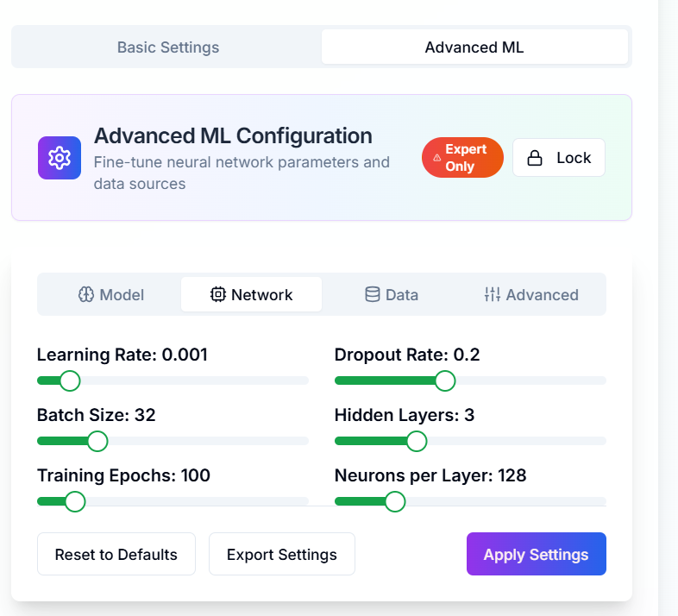This screenshot has width=678, height=616.
Task: Click the Neurons per Layer slider handle
Action: tap(395, 502)
